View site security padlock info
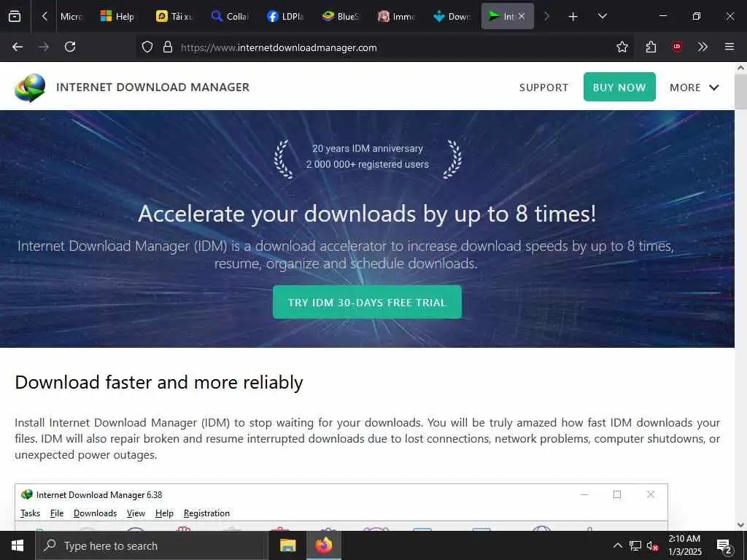The image size is (747, 560). tap(168, 47)
